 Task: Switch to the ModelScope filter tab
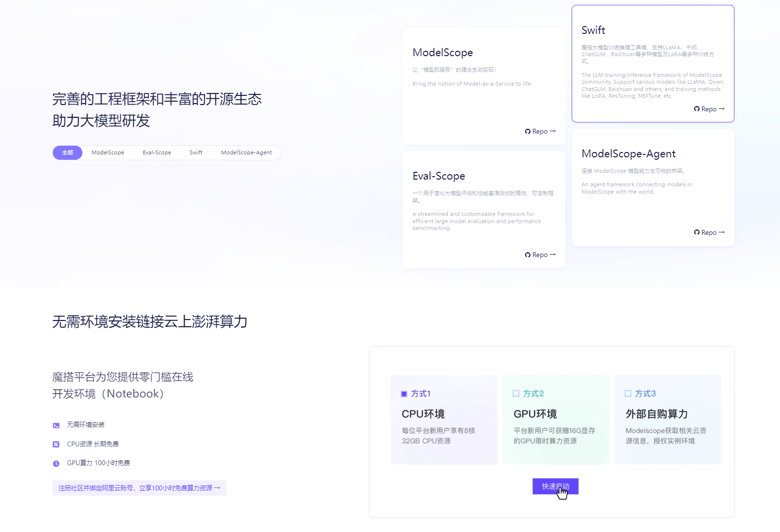(x=108, y=152)
